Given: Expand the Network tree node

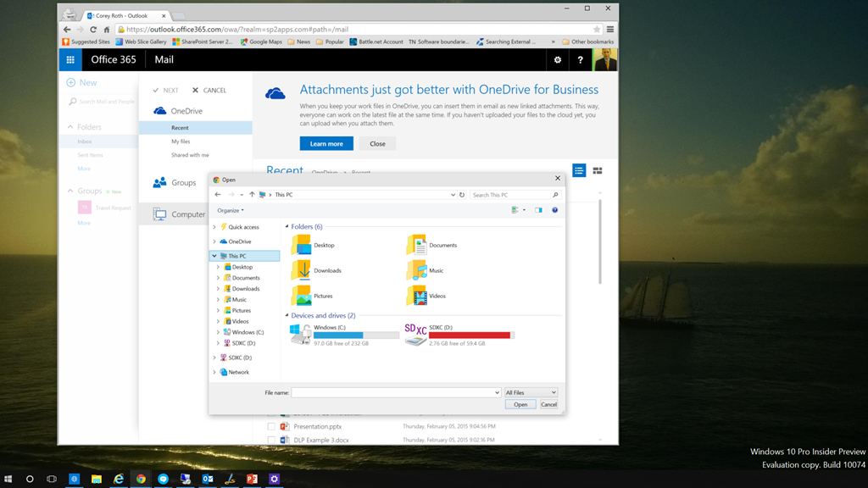Looking at the screenshot, I should coord(214,373).
